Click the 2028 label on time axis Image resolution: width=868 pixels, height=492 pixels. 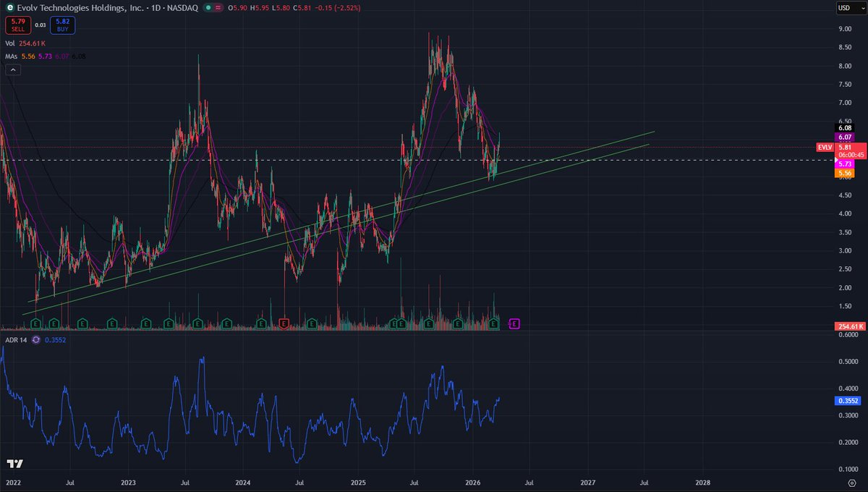(702, 482)
